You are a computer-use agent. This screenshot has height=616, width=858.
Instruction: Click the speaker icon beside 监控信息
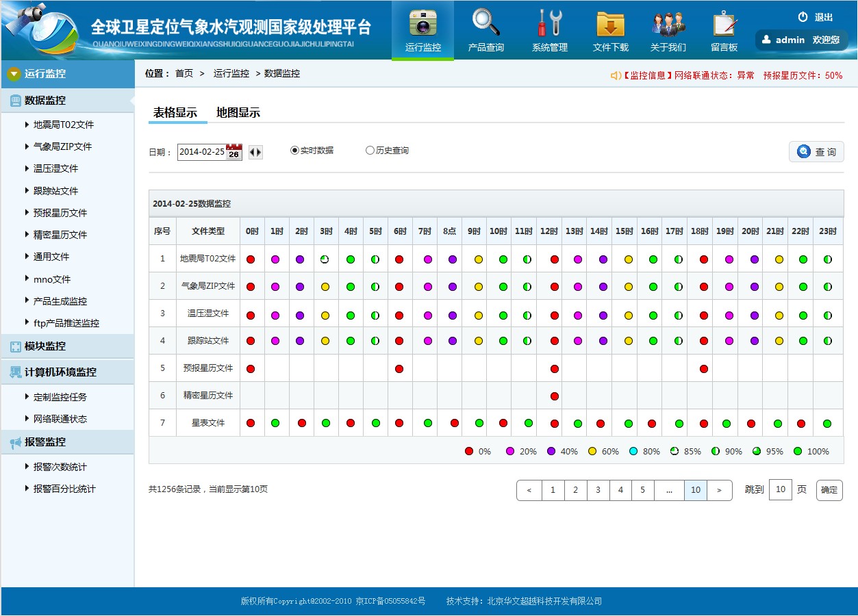click(x=616, y=76)
